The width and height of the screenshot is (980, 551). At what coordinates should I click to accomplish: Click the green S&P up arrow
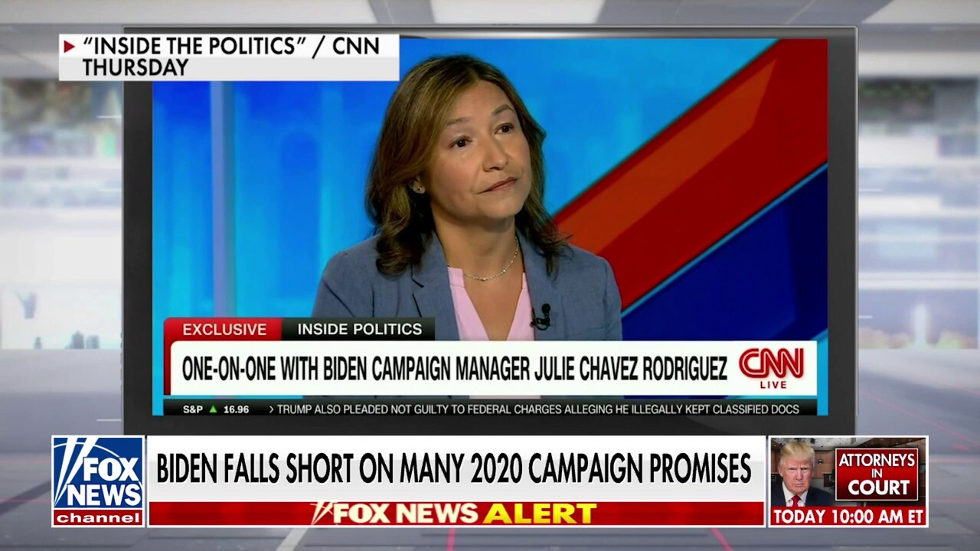click(x=214, y=409)
